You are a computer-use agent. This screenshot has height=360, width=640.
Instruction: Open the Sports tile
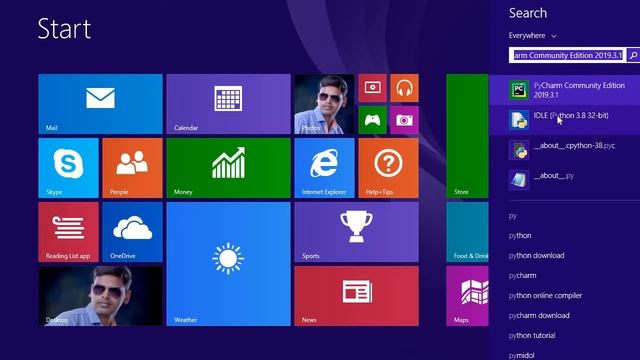tap(356, 232)
